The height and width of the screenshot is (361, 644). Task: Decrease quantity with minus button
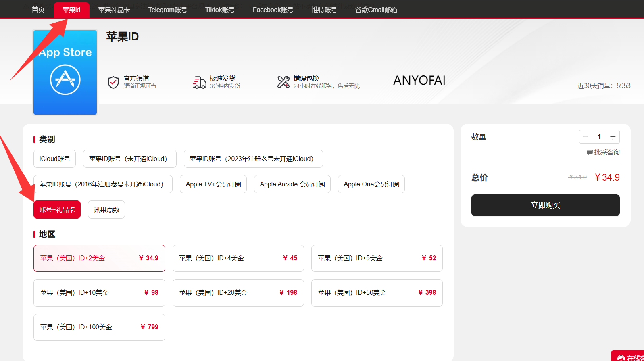pyautogui.click(x=586, y=137)
